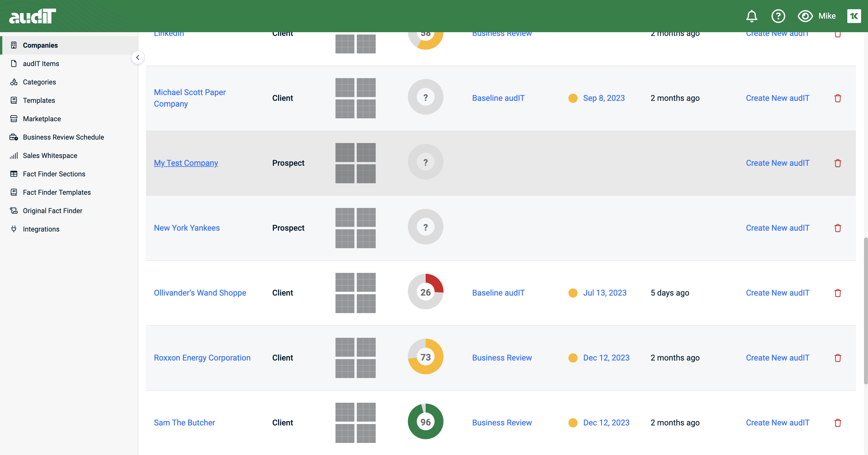The width and height of the screenshot is (868, 455).
Task: Click the Original Fact Finder icon
Action: coord(14,211)
